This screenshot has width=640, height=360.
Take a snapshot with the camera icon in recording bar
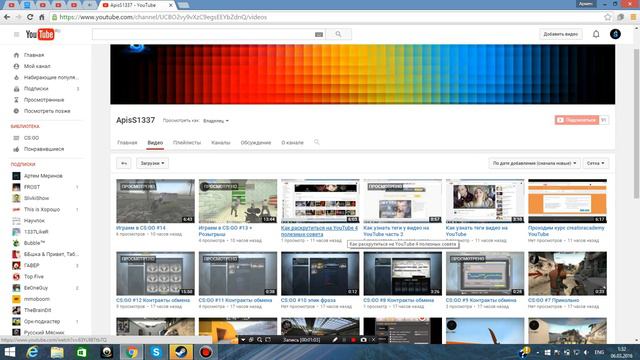click(x=363, y=340)
